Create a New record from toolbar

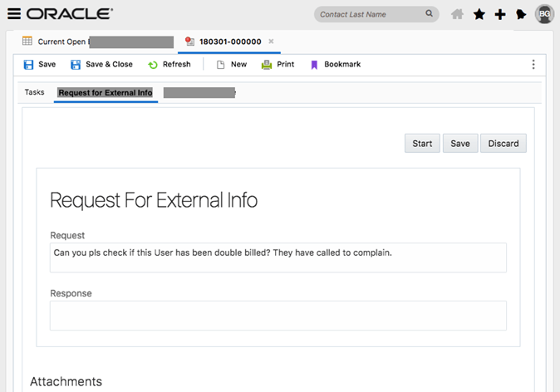tap(231, 65)
